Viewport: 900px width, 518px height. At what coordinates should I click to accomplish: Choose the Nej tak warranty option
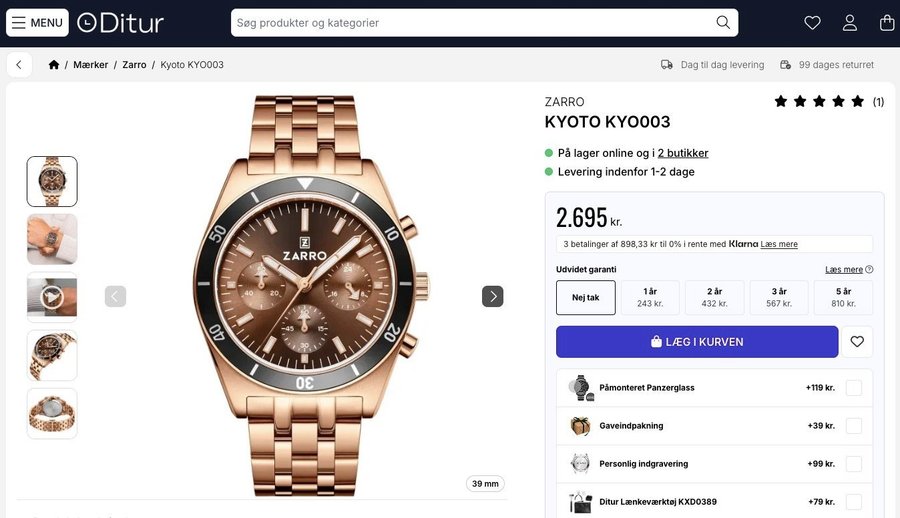[x=586, y=297]
